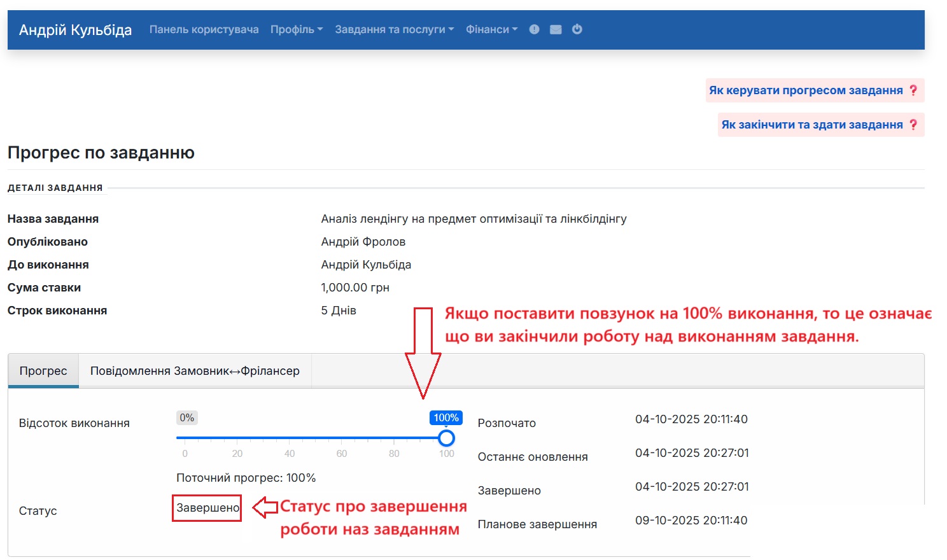The width and height of the screenshot is (947, 560).
Task: Log out using the power icon
Action: [577, 29]
